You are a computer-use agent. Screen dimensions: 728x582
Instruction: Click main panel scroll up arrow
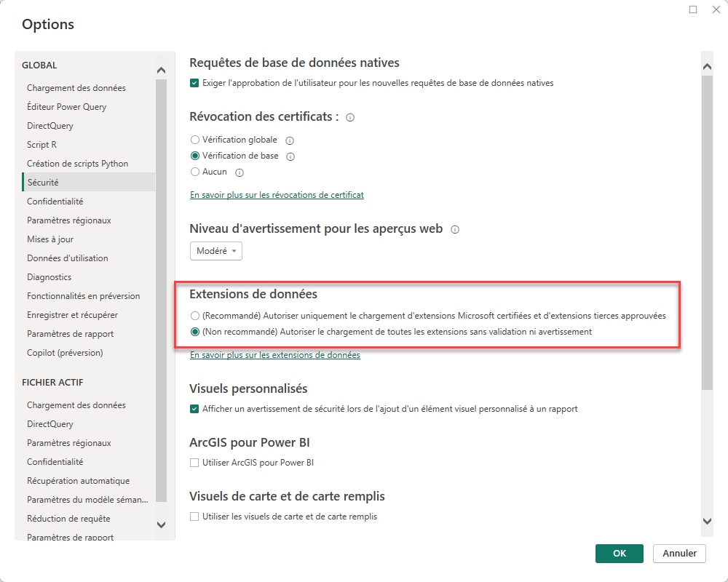[x=707, y=66]
